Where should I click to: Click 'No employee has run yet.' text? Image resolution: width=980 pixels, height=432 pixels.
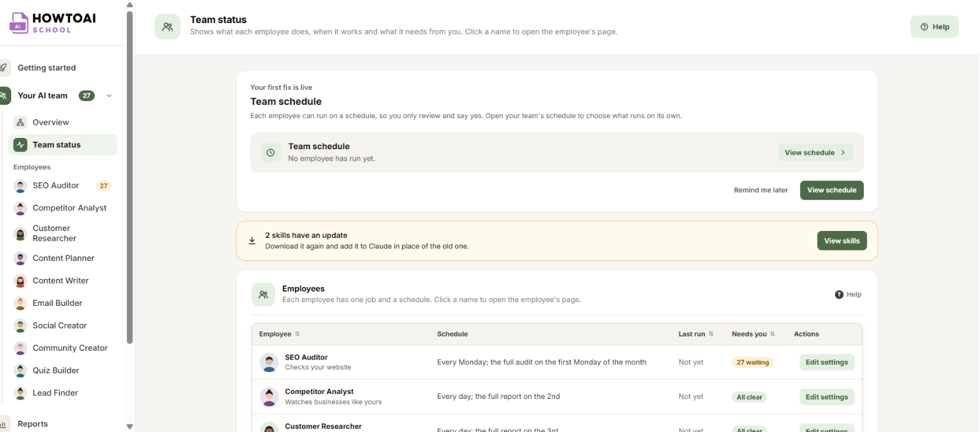point(331,159)
